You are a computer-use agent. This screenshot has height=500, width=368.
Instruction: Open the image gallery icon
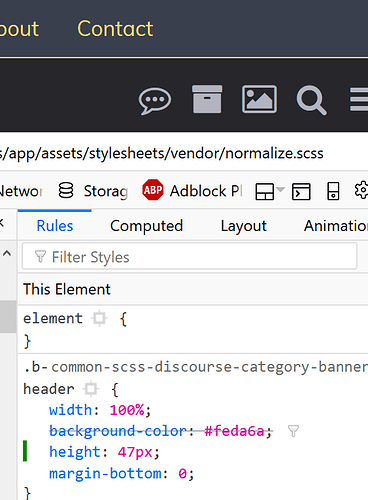(x=259, y=99)
